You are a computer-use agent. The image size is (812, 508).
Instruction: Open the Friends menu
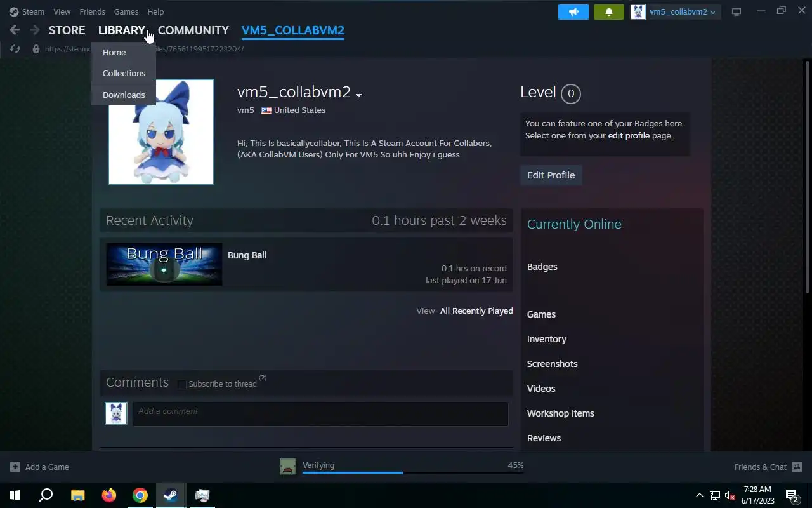point(93,11)
